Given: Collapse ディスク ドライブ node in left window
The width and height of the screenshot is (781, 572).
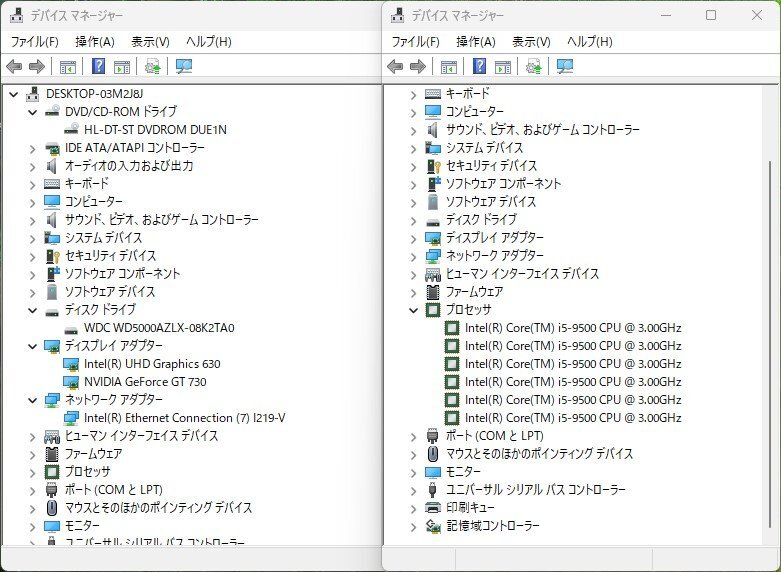Looking at the screenshot, I should click(x=32, y=310).
